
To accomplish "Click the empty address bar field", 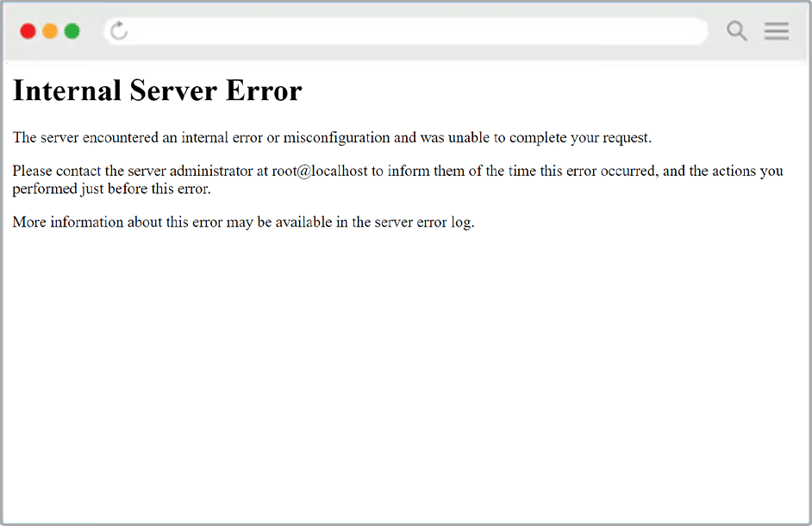I will coord(406,31).
